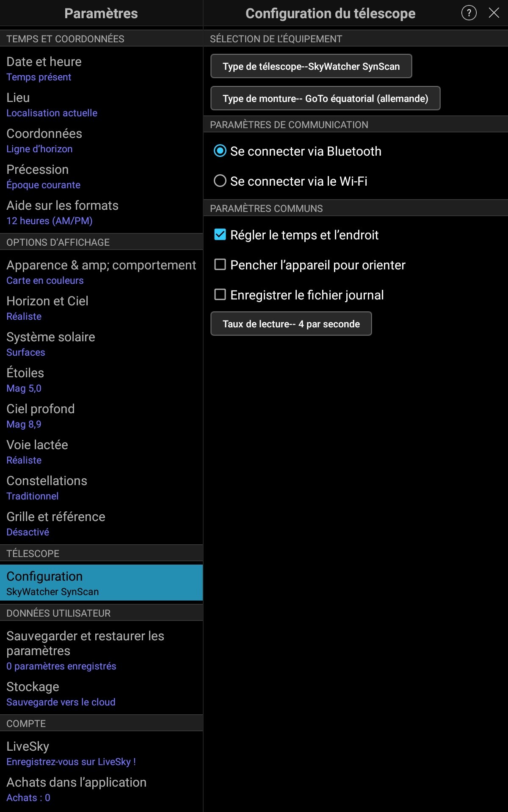The width and height of the screenshot is (508, 812).
Task: Click Enregistrez-vous sur LiveSky link
Action: (71, 762)
